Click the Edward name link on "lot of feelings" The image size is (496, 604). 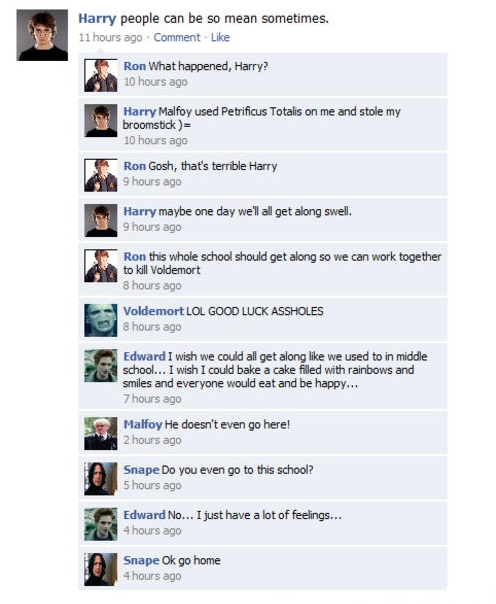tap(144, 515)
